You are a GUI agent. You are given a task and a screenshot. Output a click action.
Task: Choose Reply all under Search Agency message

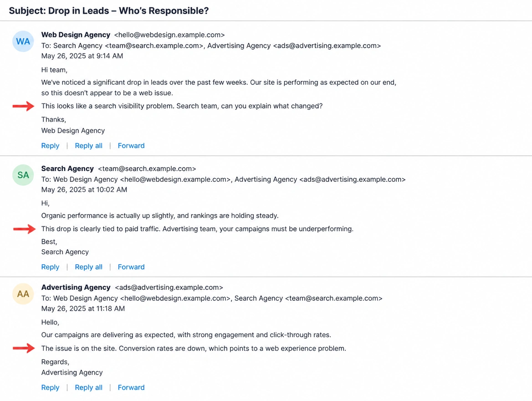click(88, 267)
